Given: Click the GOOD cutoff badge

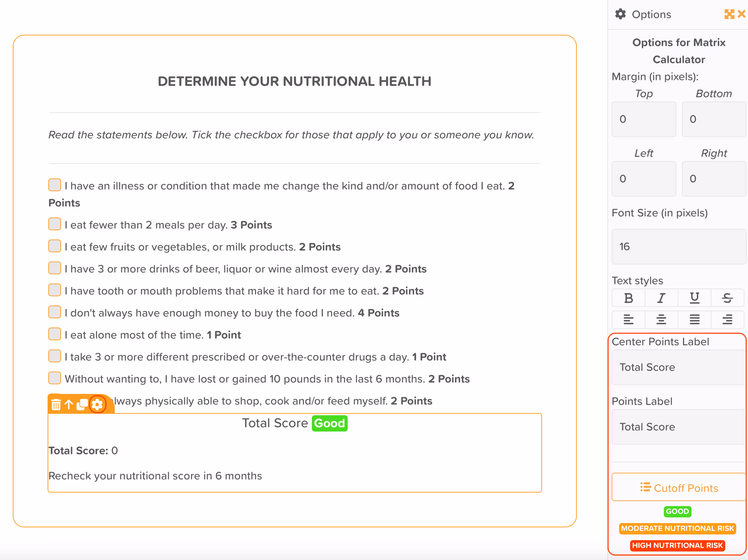Looking at the screenshot, I should click(677, 511).
